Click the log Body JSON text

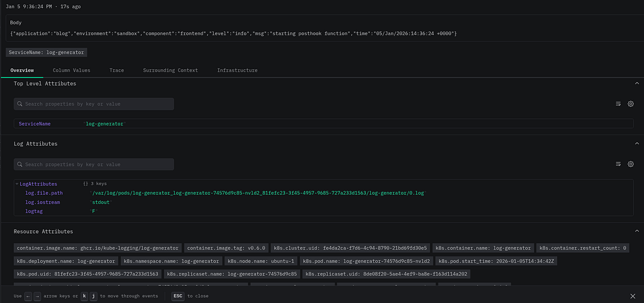coord(234,33)
